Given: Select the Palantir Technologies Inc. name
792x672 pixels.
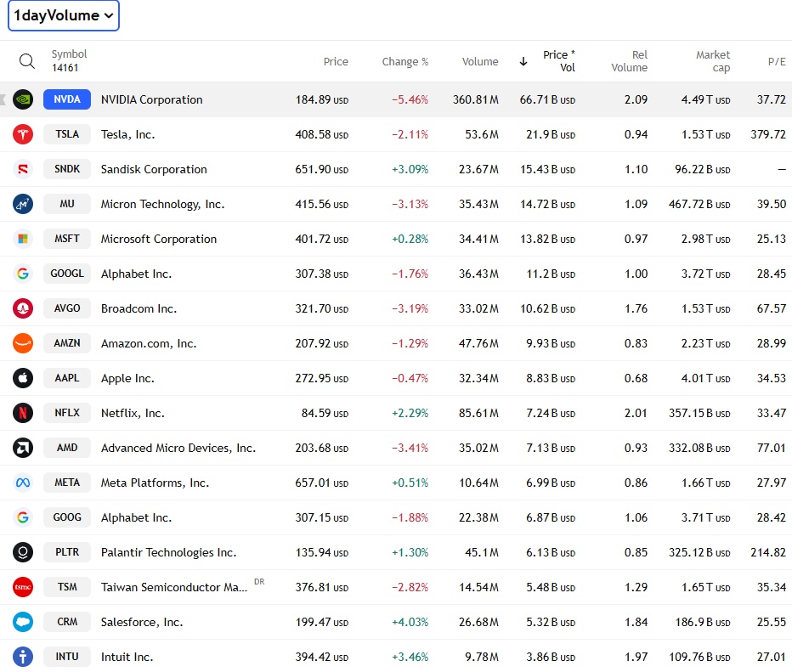Looking at the screenshot, I should [169, 553].
